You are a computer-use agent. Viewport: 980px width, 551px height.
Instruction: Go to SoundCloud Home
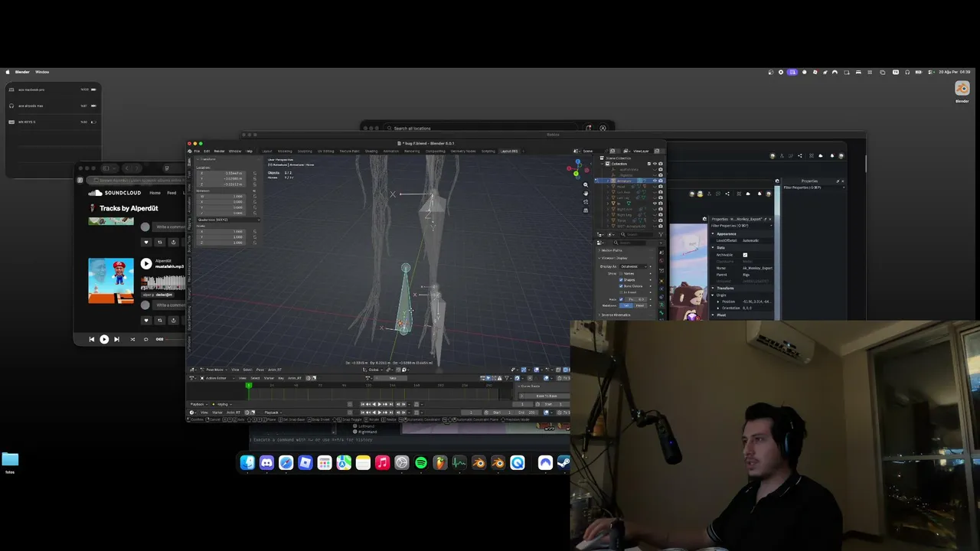(155, 193)
